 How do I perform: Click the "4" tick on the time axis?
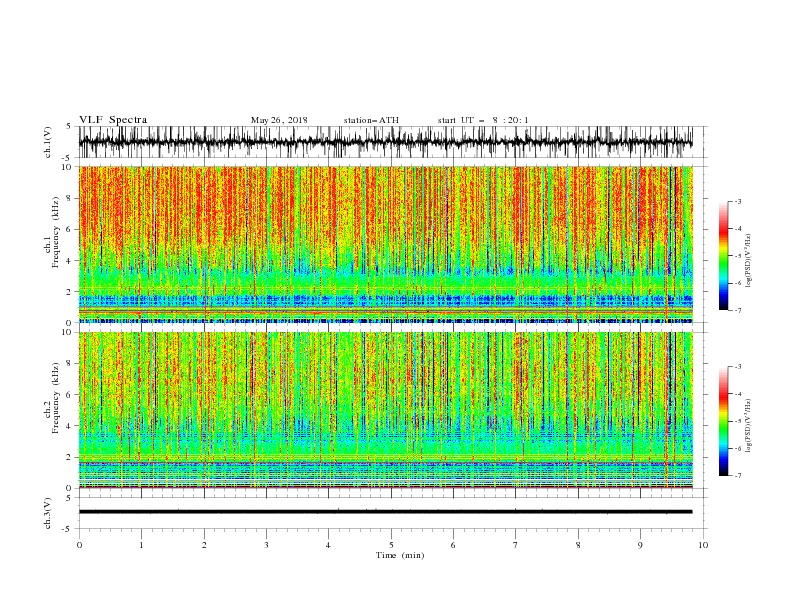(328, 545)
